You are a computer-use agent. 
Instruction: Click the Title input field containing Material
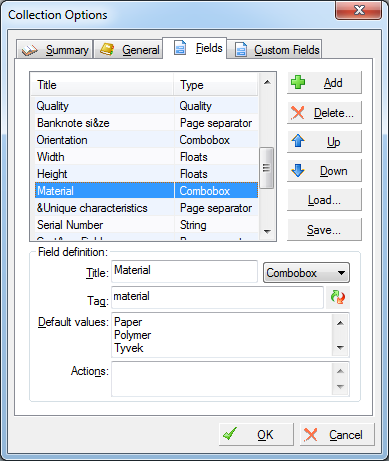click(184, 271)
